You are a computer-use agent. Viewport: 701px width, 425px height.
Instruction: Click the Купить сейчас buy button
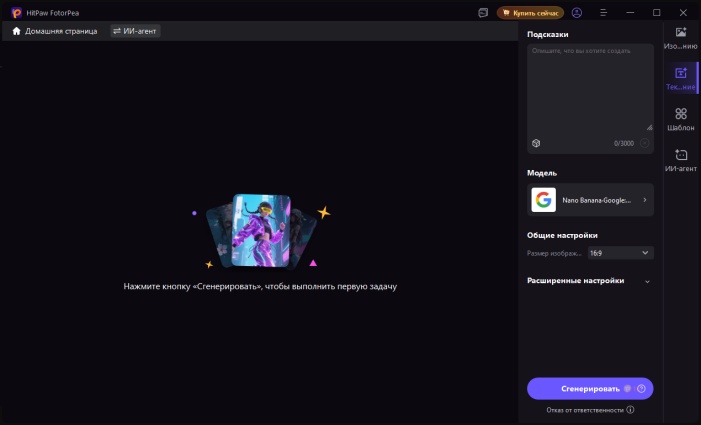[x=530, y=13]
